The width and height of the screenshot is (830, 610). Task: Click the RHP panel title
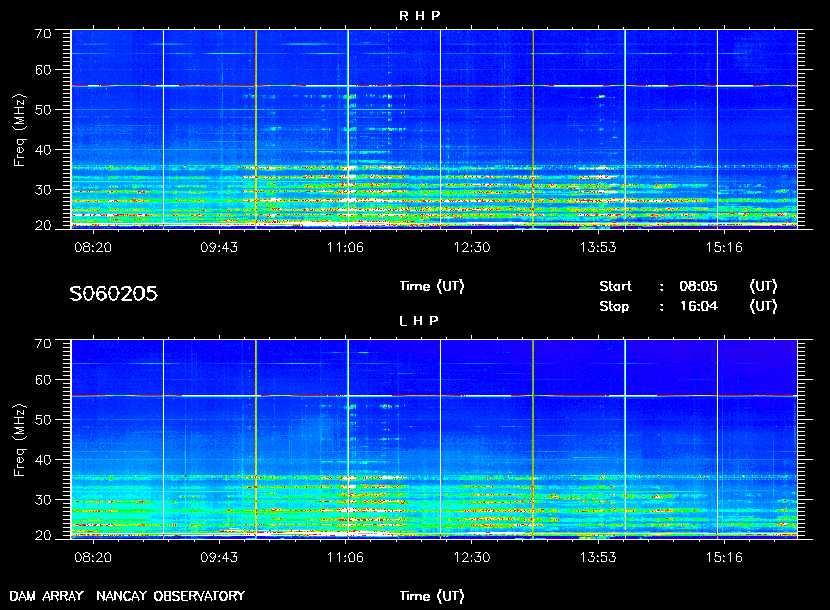tap(419, 16)
